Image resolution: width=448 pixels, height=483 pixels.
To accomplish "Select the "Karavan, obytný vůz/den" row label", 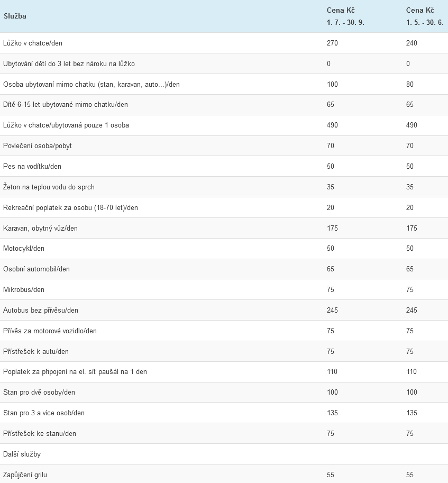I will (40, 228).
